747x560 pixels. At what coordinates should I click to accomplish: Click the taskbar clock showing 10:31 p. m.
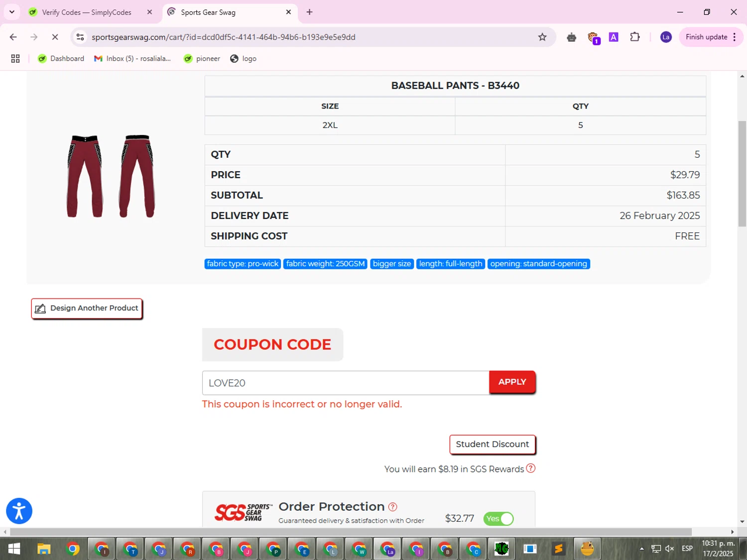tap(718, 549)
